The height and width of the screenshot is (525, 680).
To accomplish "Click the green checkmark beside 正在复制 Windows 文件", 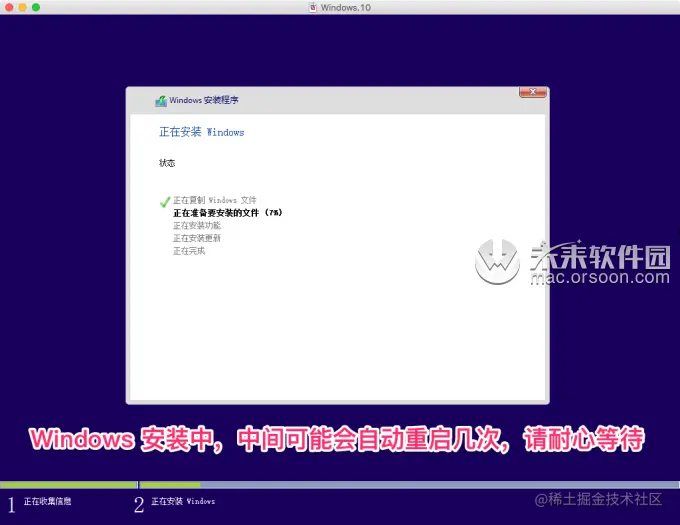I will [x=165, y=202].
